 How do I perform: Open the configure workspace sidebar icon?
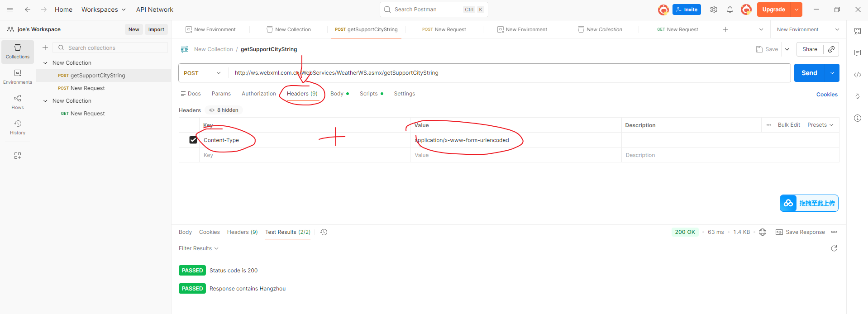pyautogui.click(x=18, y=156)
